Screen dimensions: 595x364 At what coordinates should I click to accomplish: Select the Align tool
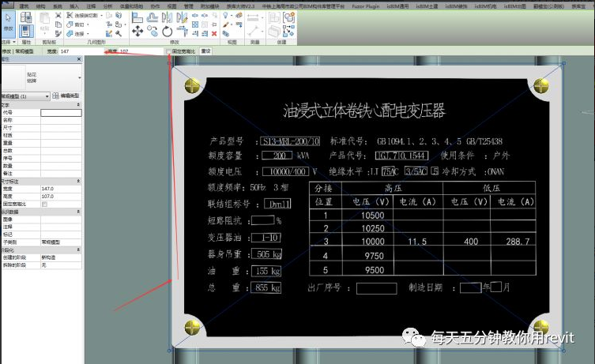[x=137, y=17]
